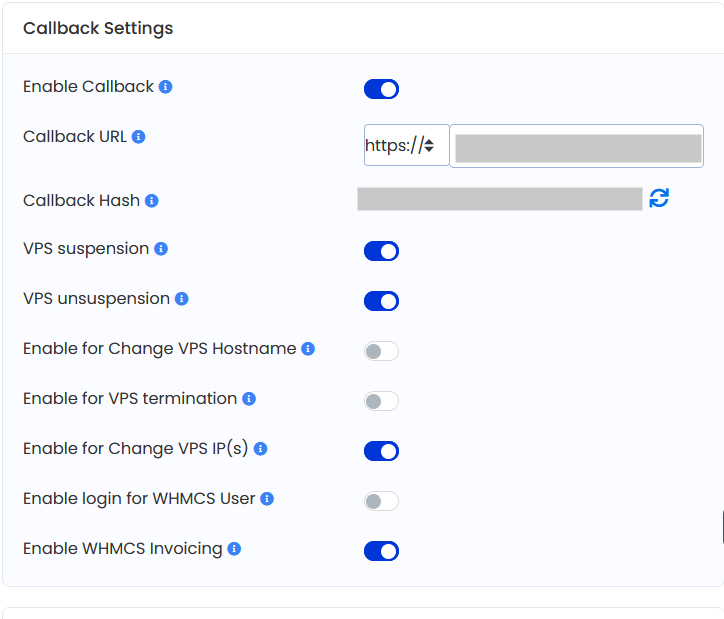The width and height of the screenshot is (724, 619).
Task: Click info icon beside Callback Hash
Action: pyautogui.click(x=152, y=201)
